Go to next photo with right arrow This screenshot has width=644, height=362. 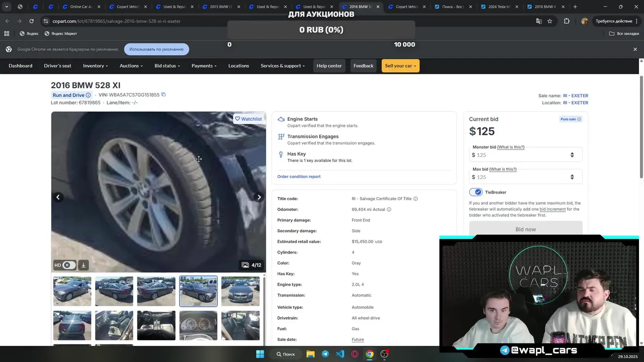coord(259,197)
